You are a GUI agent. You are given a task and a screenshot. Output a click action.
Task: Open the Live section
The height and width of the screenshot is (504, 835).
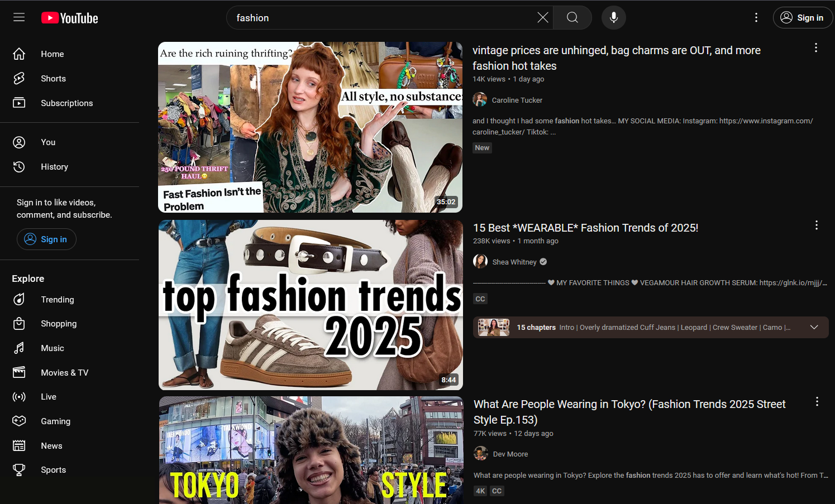[x=49, y=396]
